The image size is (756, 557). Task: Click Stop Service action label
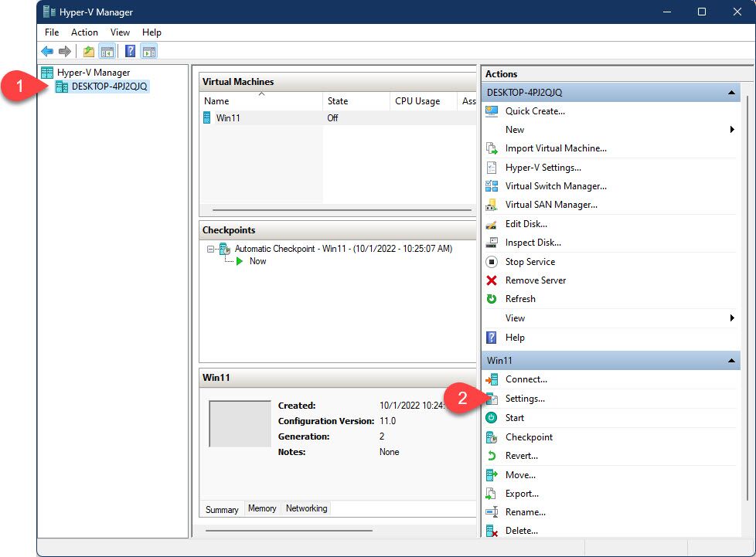[530, 262]
